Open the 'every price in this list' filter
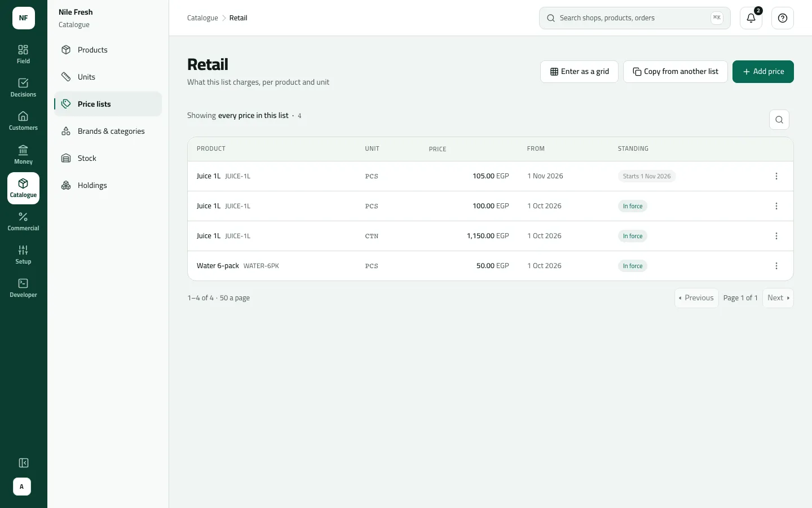812x508 pixels. (x=253, y=116)
